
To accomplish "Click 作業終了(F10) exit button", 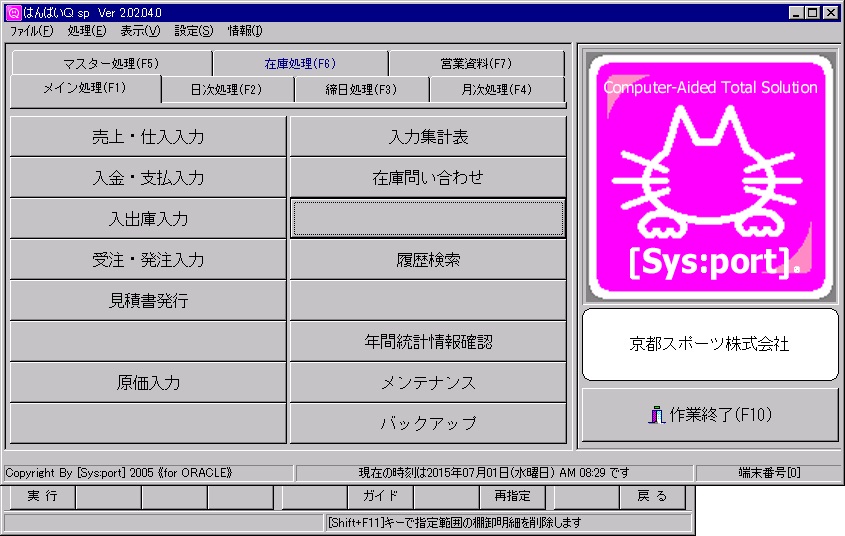I will click(x=710, y=415).
